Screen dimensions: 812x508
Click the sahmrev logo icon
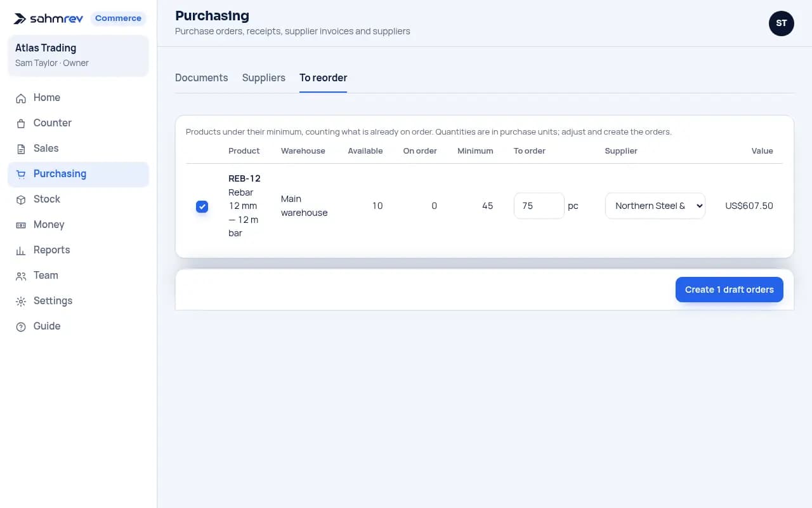(x=20, y=18)
